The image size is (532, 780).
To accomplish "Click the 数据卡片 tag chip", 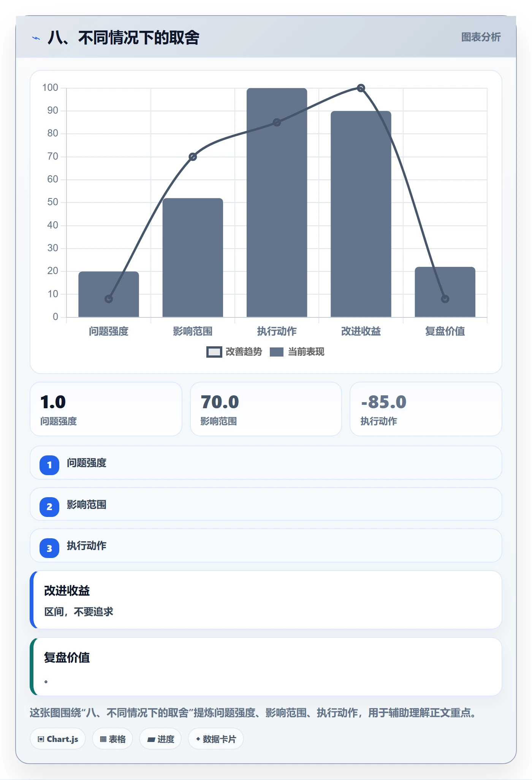I will point(216,739).
